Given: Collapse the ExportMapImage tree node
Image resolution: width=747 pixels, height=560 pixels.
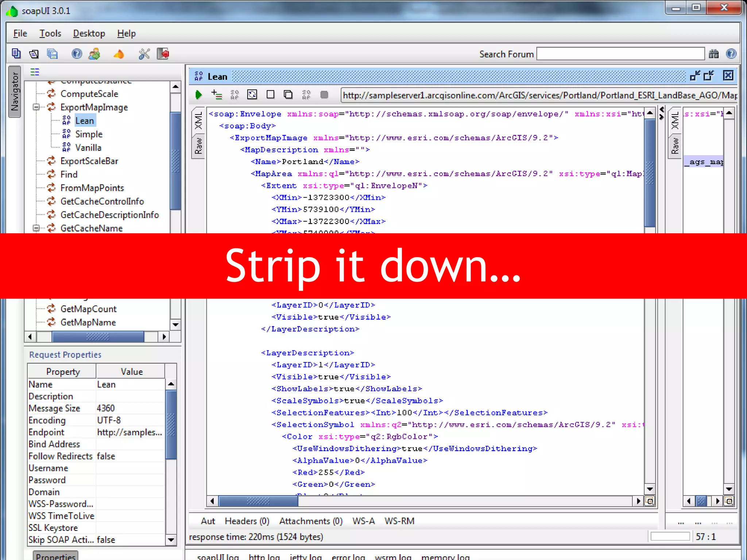Looking at the screenshot, I should click(x=36, y=107).
